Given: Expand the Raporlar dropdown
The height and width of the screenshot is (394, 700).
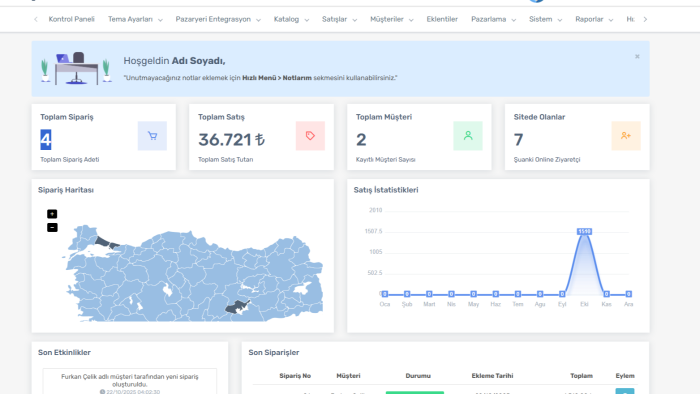Looking at the screenshot, I should 594,19.
